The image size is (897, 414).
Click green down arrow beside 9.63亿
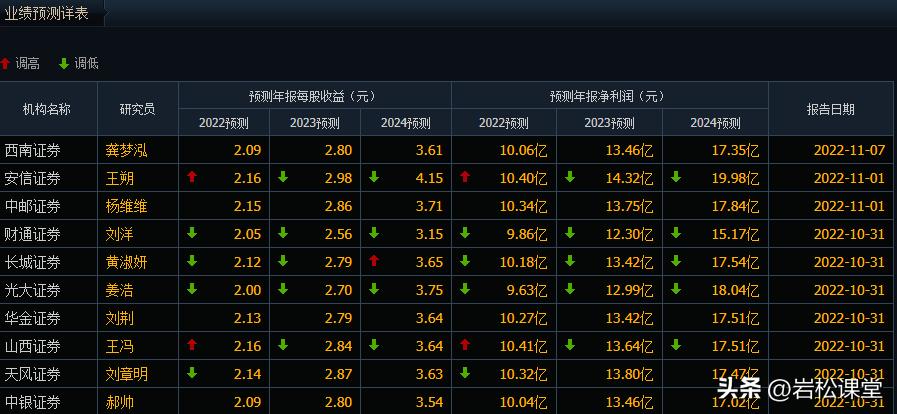tap(465, 289)
